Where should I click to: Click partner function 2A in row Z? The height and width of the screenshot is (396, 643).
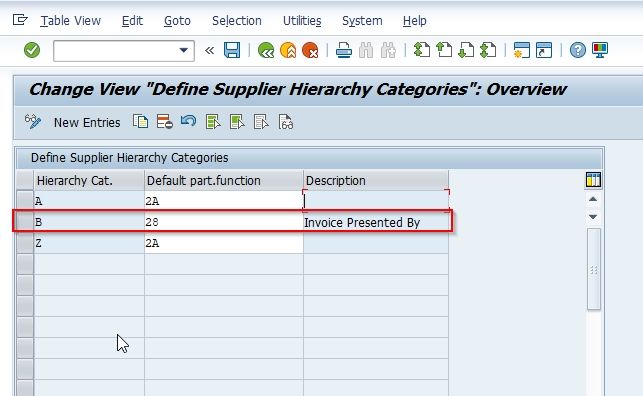[224, 243]
